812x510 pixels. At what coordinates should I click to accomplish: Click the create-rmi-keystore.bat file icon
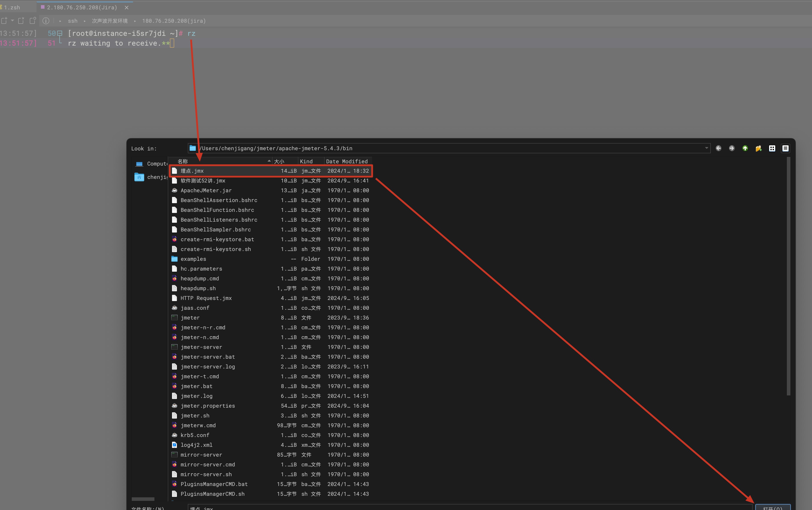pyautogui.click(x=174, y=239)
